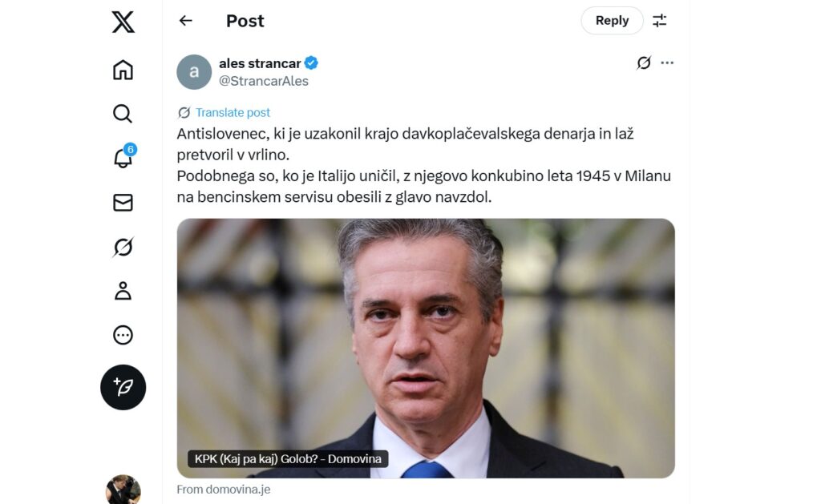Open the ales strancar display name
The image size is (821, 504).
[260, 63]
